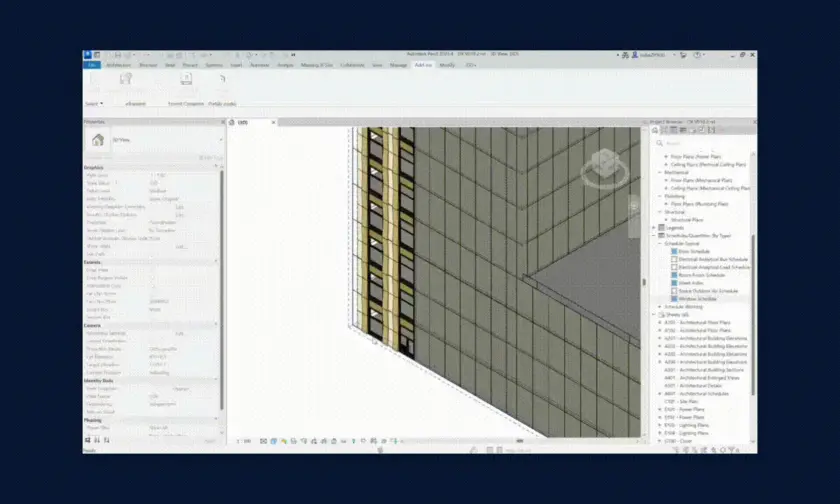Click the Visual Style icon in view bar
The height and width of the screenshot is (504, 840).
(274, 441)
